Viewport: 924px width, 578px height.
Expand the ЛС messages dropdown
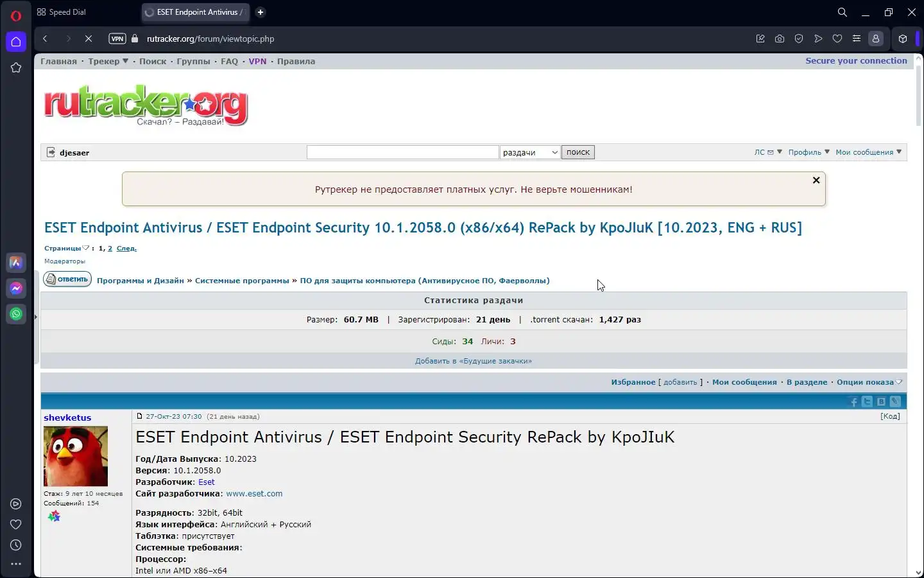(x=768, y=152)
